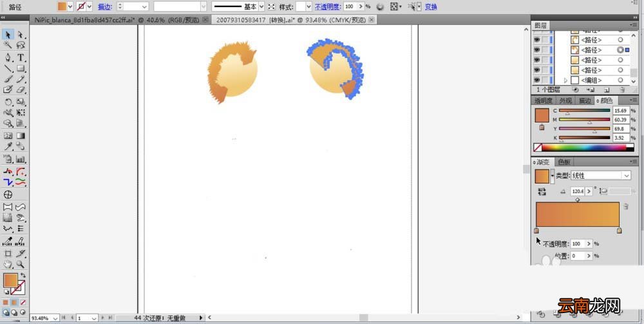Switch to 20079310583417 document tab

pos(291,20)
